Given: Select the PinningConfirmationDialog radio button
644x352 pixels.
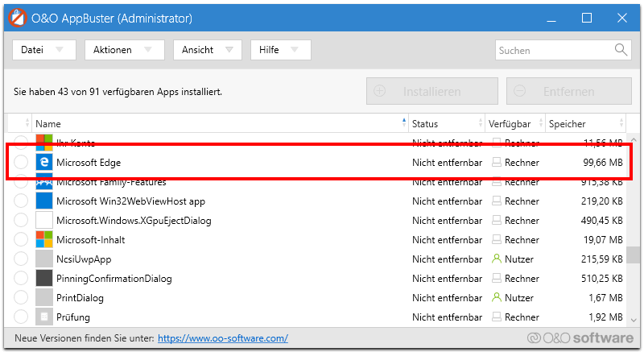Looking at the screenshot, I should coord(21,278).
